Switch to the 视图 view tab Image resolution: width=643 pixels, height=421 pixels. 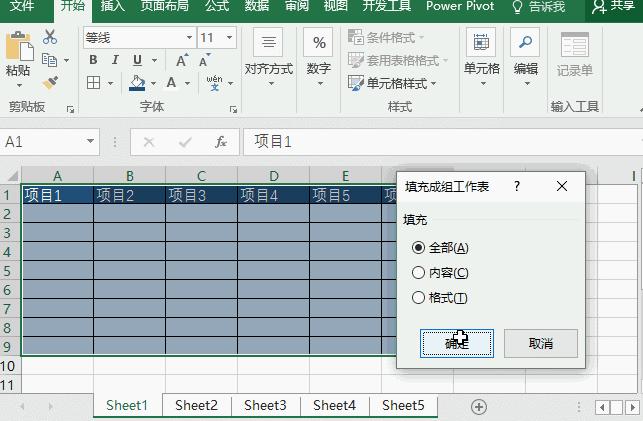(x=336, y=7)
